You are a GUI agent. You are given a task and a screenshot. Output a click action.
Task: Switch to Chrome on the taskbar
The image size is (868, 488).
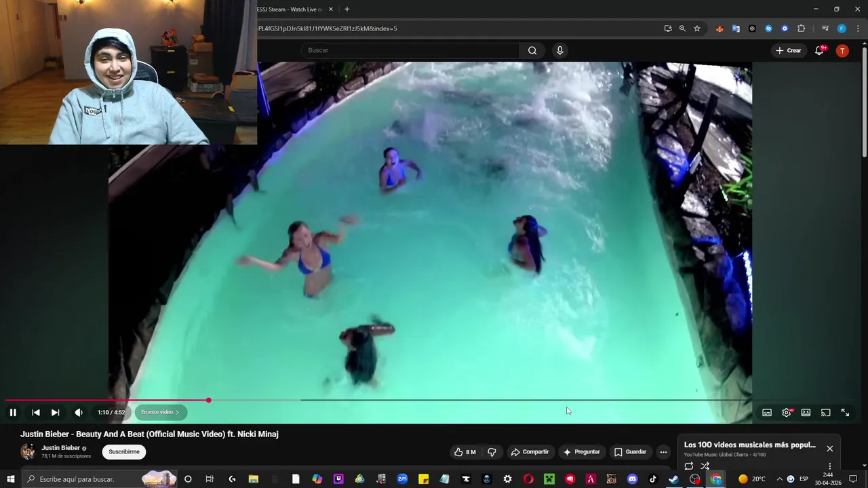pos(716,479)
